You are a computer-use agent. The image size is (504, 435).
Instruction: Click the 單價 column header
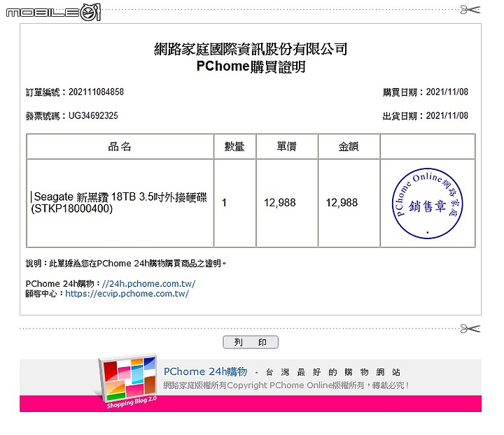pos(286,146)
